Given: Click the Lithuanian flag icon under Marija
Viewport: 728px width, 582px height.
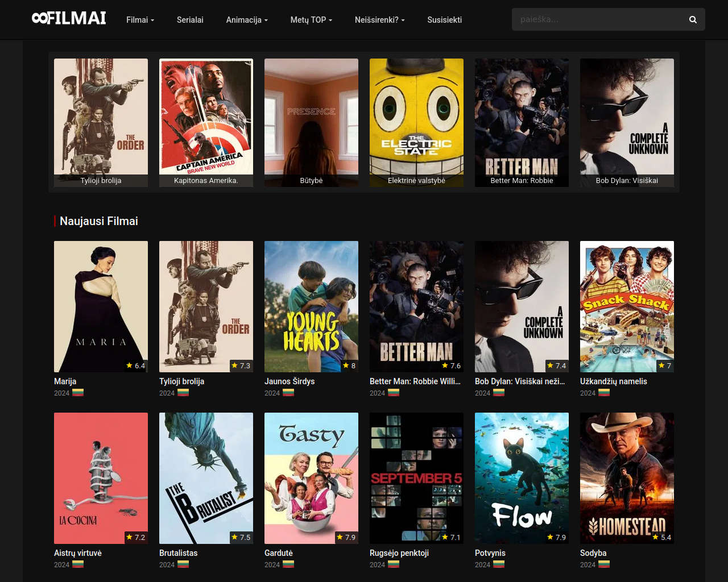Looking at the screenshot, I should [x=78, y=393].
